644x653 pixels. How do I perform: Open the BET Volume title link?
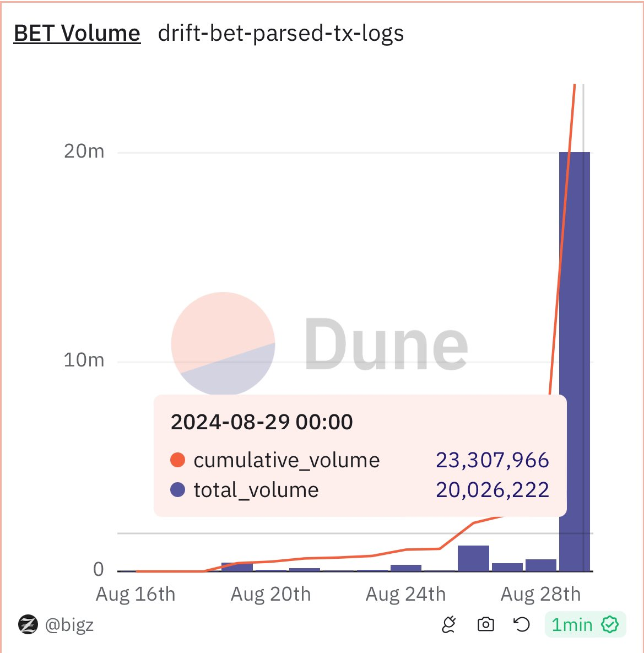[77, 33]
